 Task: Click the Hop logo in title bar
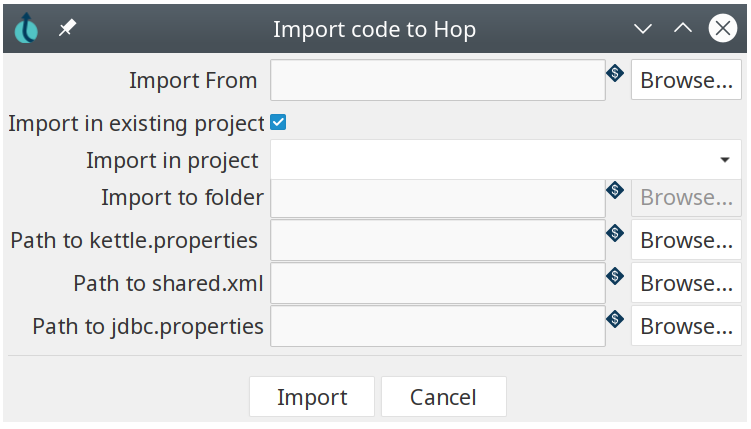click(27, 29)
